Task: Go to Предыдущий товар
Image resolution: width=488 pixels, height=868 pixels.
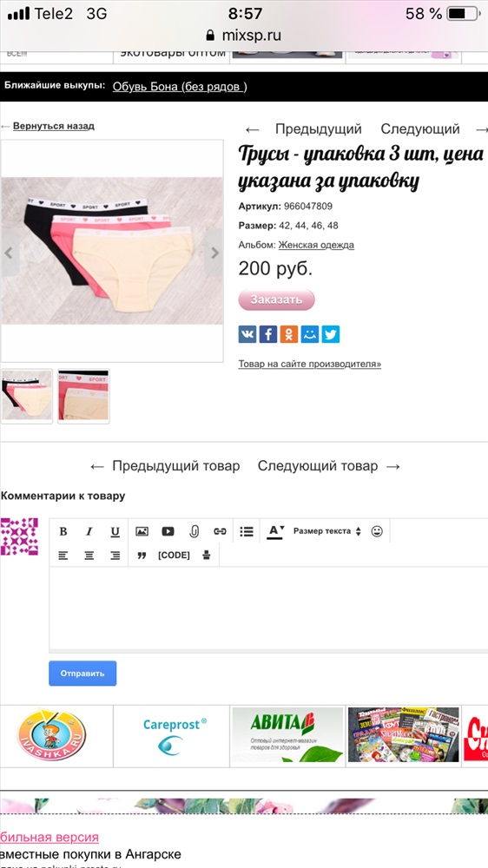Action: point(165,466)
